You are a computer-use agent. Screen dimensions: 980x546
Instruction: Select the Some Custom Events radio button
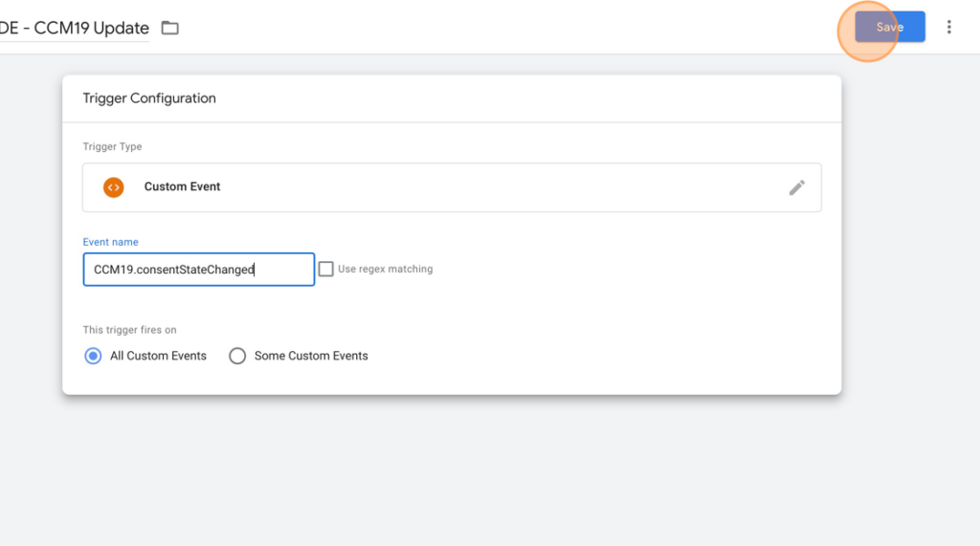[237, 356]
